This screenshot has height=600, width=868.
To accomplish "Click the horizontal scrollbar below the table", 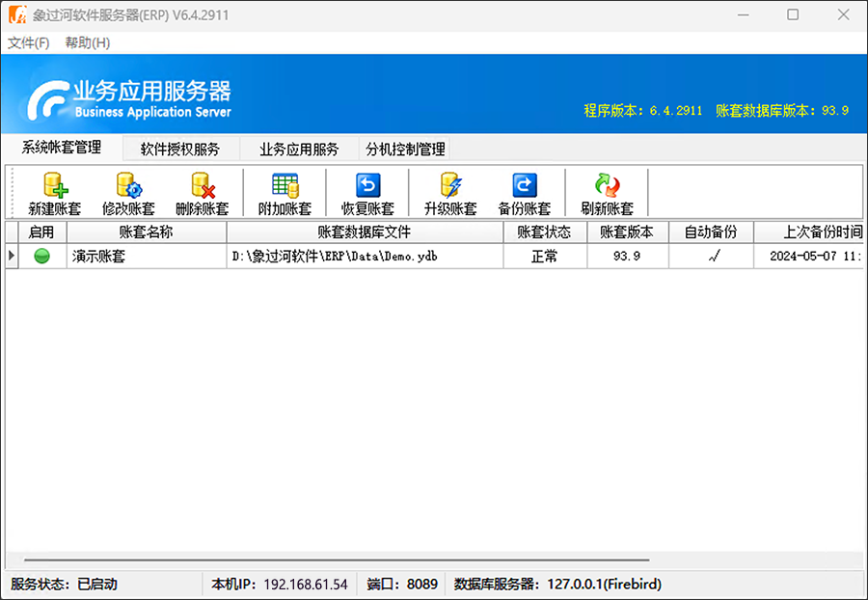I will [x=337, y=559].
